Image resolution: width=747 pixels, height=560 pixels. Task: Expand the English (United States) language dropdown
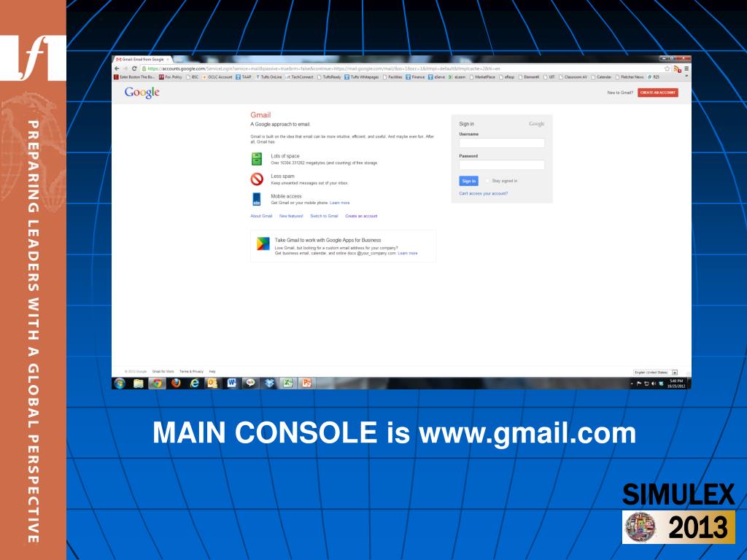[x=656, y=373]
